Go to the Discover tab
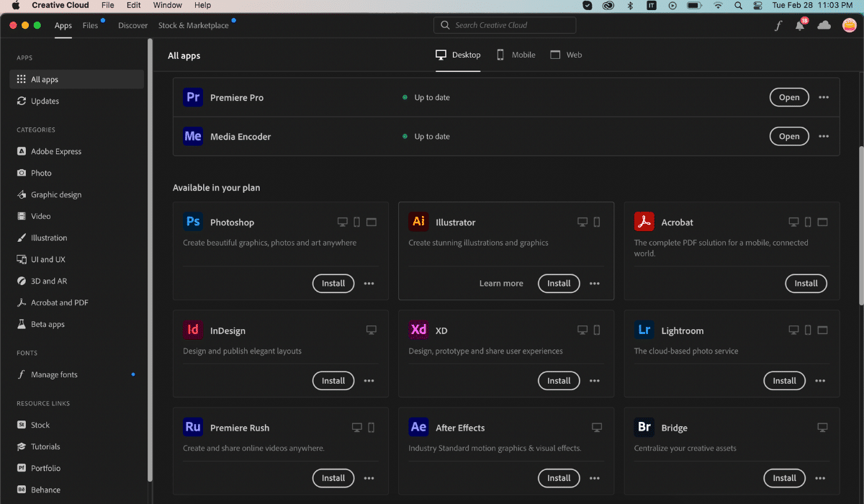864x504 pixels. tap(133, 25)
